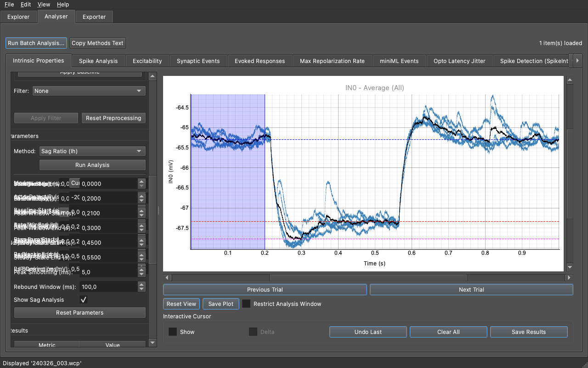Toggle Show Sag Analysis checkbox
Viewport: 588px width, 368px height.
coord(84,299)
